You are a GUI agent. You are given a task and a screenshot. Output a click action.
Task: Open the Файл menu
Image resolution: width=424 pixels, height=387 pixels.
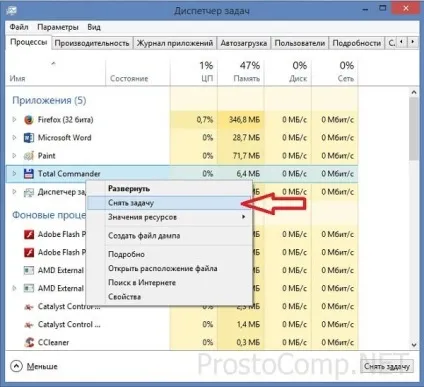pyautogui.click(x=19, y=27)
